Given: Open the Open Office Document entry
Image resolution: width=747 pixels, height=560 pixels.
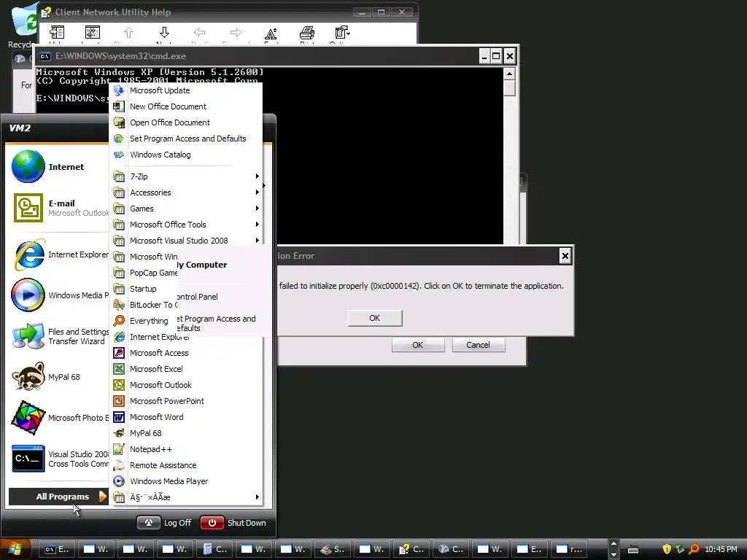Looking at the screenshot, I should pos(186,122).
